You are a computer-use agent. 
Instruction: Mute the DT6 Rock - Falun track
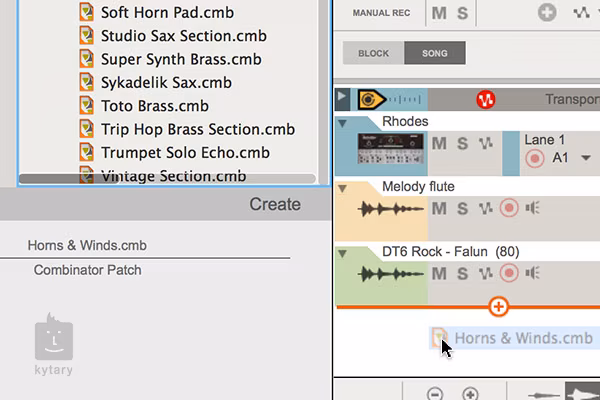point(439,274)
